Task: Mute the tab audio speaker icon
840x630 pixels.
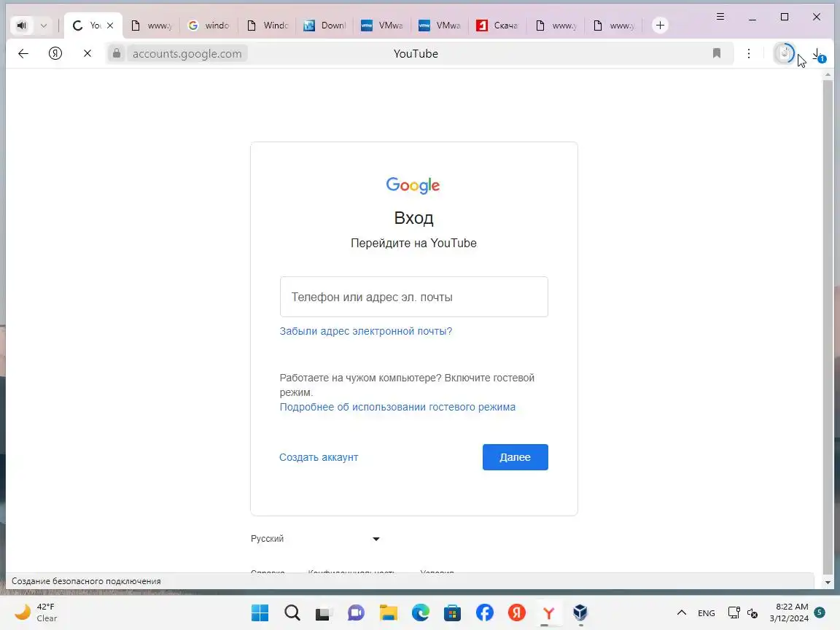Action: 21,26
